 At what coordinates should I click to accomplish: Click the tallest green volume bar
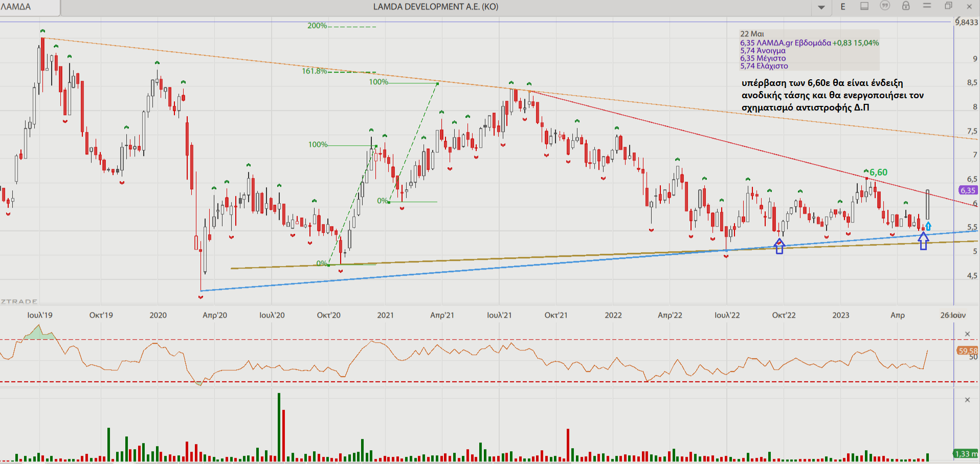click(279, 427)
